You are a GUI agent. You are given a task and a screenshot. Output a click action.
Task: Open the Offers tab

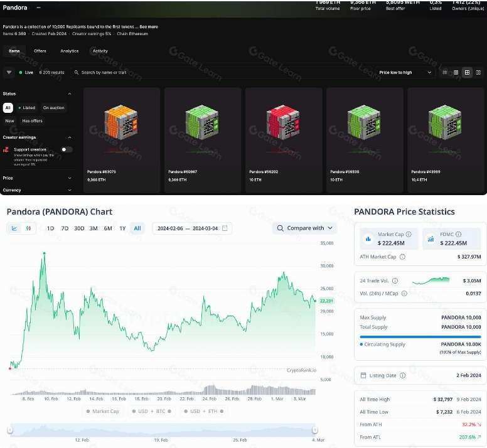point(40,51)
